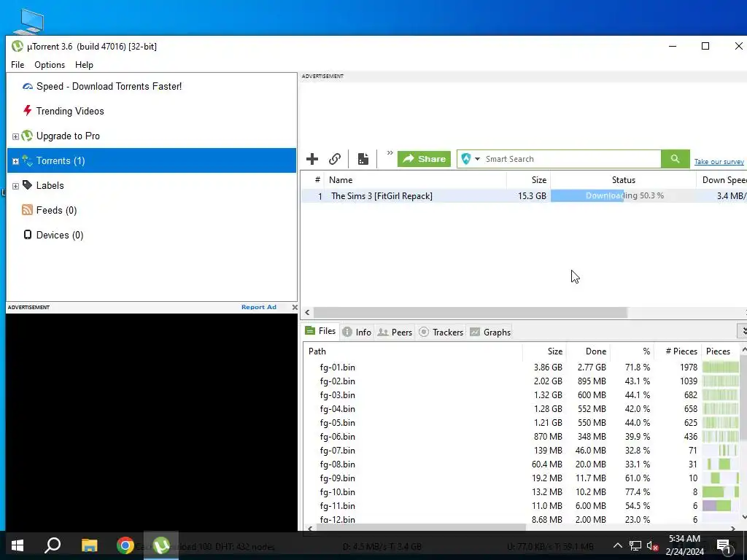The width and height of the screenshot is (747, 560).
Task: Select the fg-01.bin file row
Action: click(521, 367)
